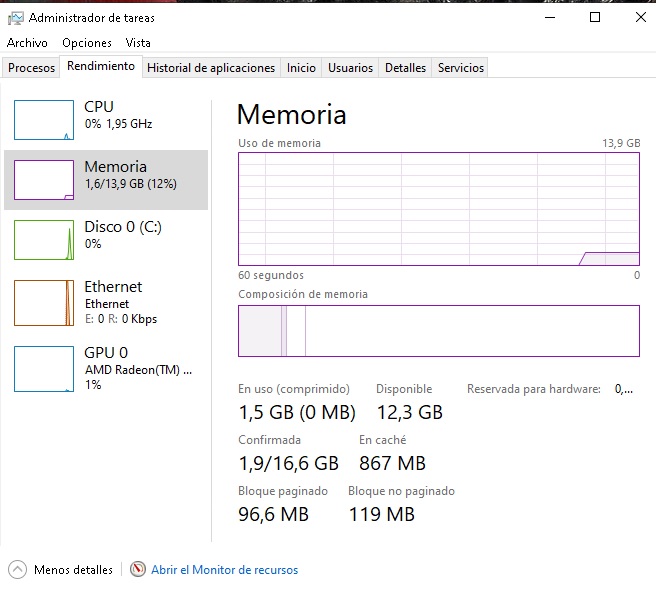
Task: Close the Administrador de tareas window
Action: click(640, 18)
